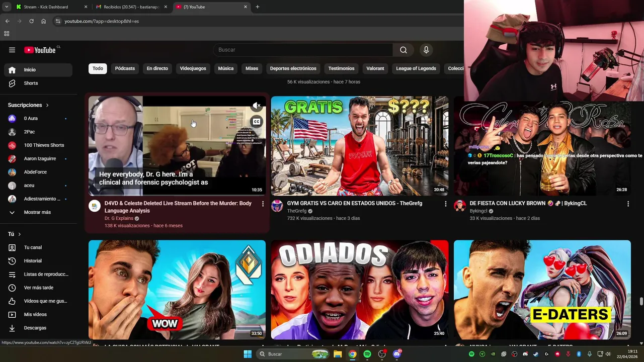Select the Mixes filter chip
644x362 pixels.
coord(252,68)
